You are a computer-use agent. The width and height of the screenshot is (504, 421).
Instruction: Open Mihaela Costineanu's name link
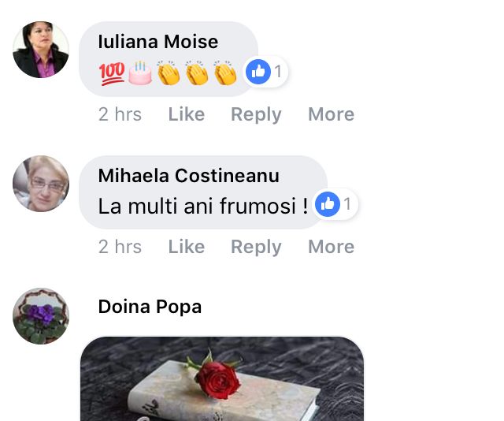click(x=189, y=176)
